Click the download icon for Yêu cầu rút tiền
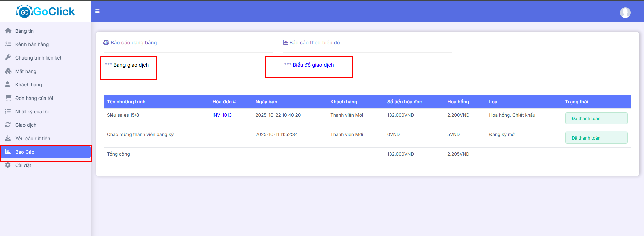Image resolution: width=644 pixels, height=236 pixels. coord(8,138)
